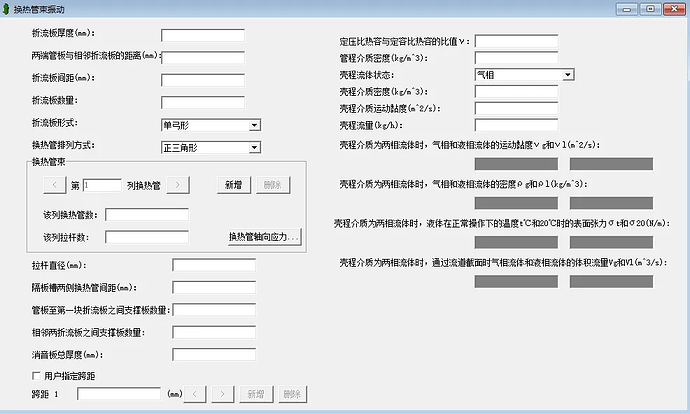
Task: Click 新增 button in 跨距 row
Action: coord(256,394)
